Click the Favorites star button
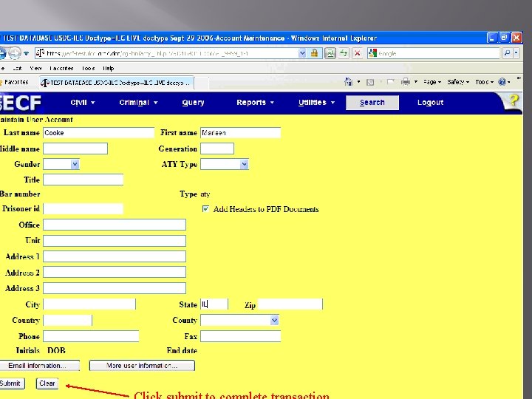This screenshot has width=532, height=399. pos(15,82)
